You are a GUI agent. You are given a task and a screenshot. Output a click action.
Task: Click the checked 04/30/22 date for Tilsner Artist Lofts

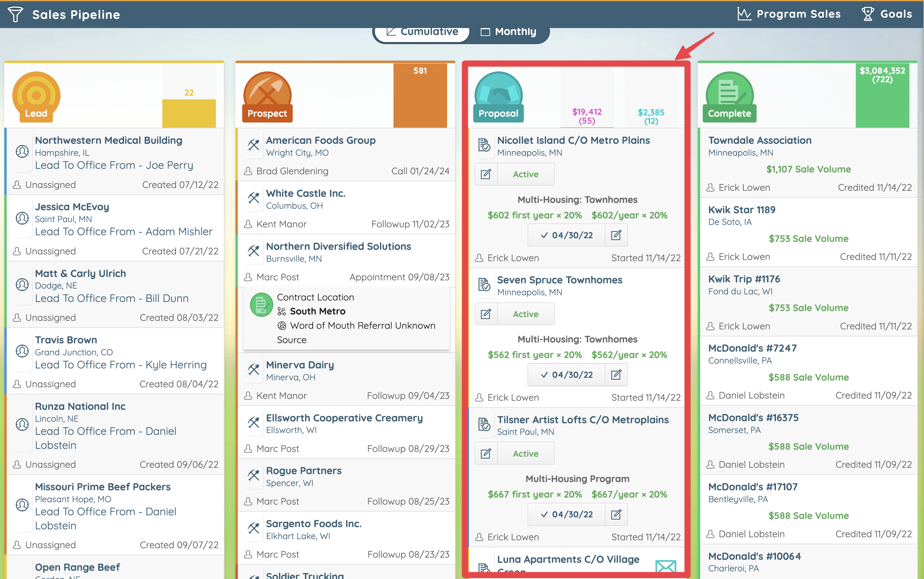(567, 515)
